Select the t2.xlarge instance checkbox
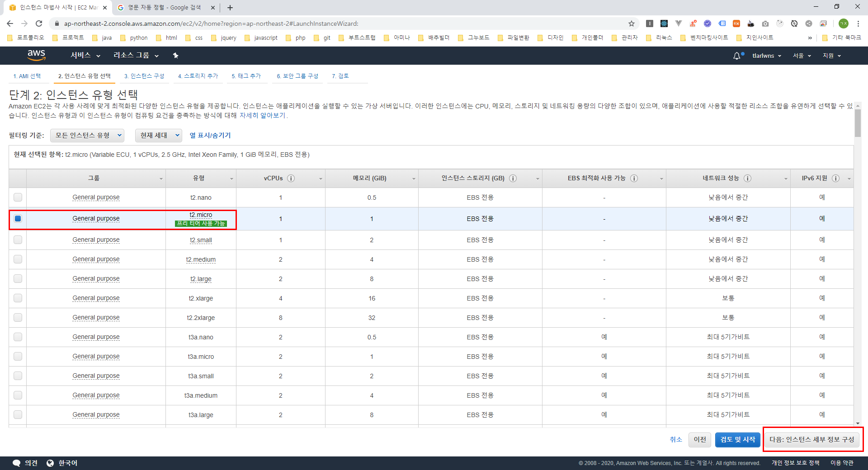 point(18,298)
